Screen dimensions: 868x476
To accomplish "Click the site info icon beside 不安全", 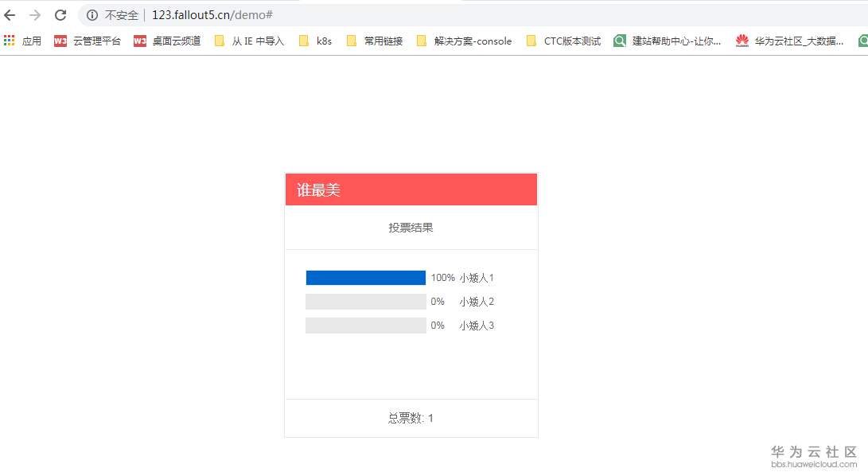I will point(92,15).
